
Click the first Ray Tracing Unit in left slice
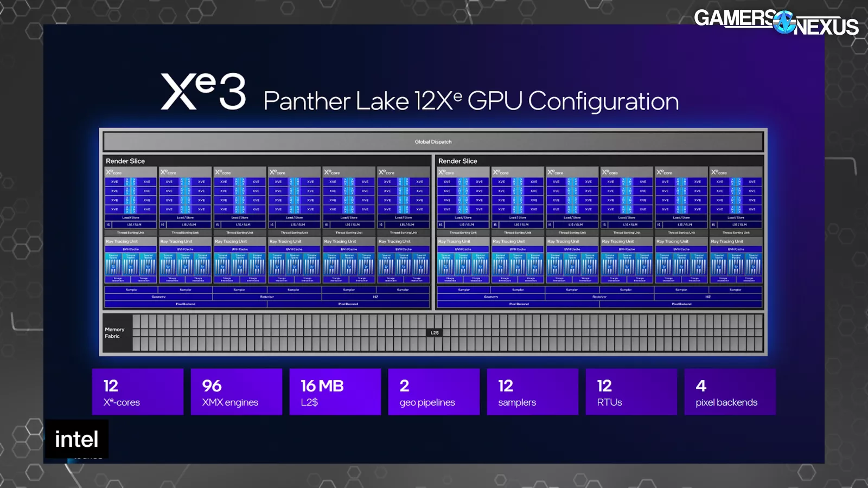pos(131,260)
